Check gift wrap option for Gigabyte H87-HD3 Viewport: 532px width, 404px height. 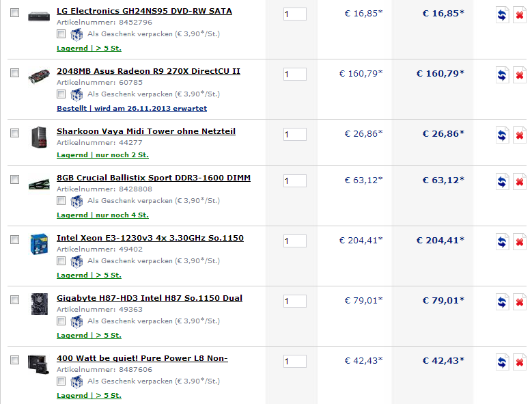(x=61, y=321)
